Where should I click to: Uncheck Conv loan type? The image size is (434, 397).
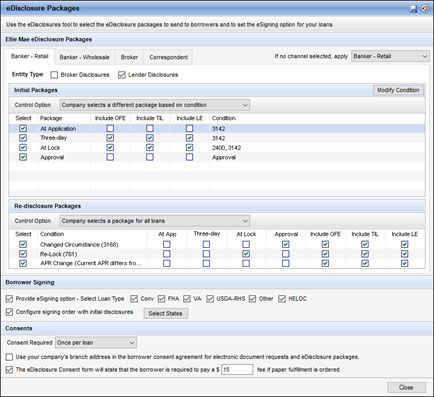pos(134,299)
